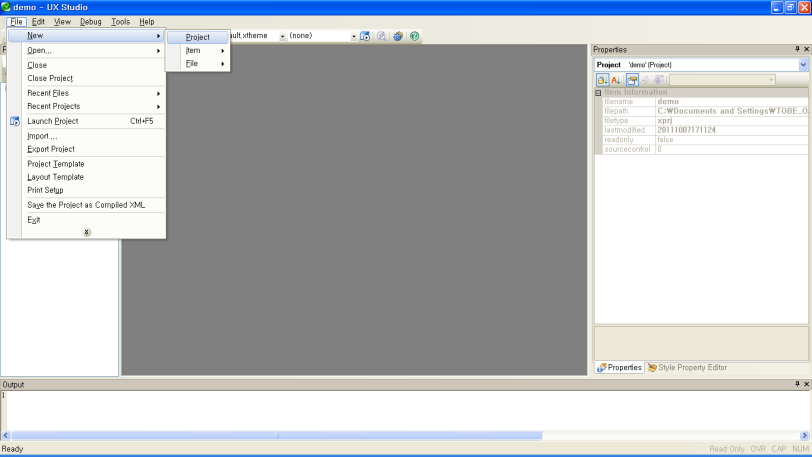This screenshot has height=457, width=812.
Task: Select the filetype value 'xprj'
Action: pos(732,121)
